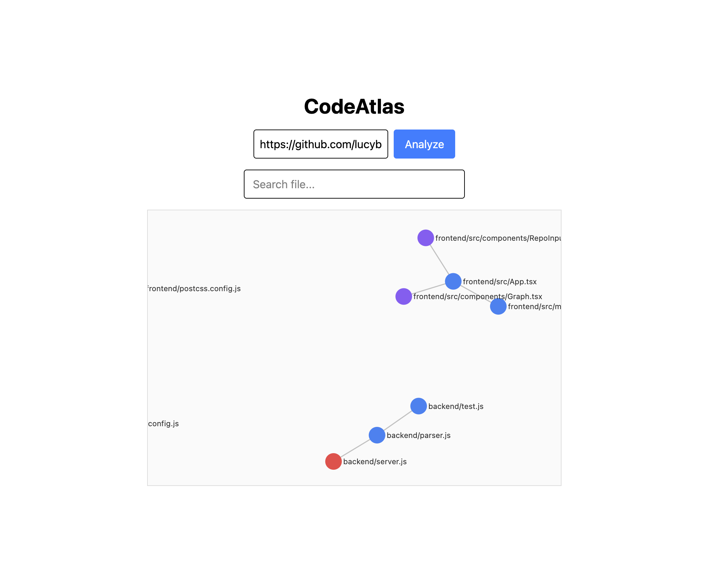Select the backend/test.js graph node

(x=418, y=406)
